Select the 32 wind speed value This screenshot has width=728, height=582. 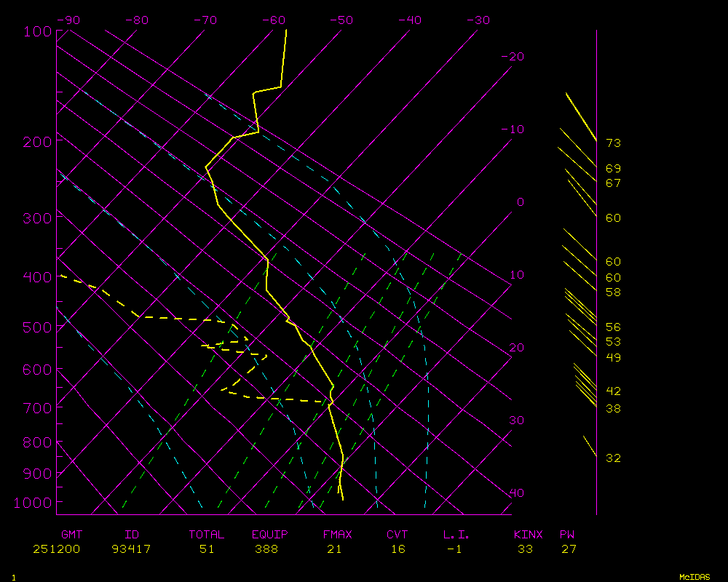(613, 458)
